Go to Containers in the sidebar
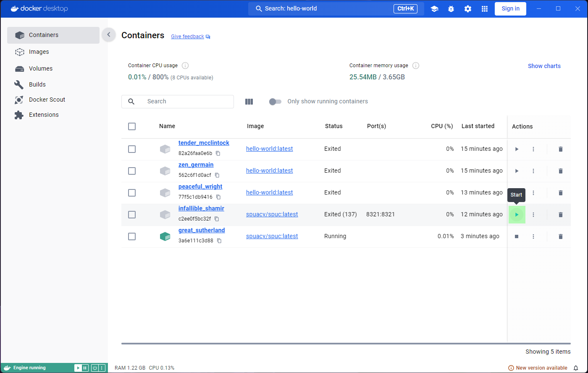This screenshot has width=588, height=373. (x=53, y=35)
